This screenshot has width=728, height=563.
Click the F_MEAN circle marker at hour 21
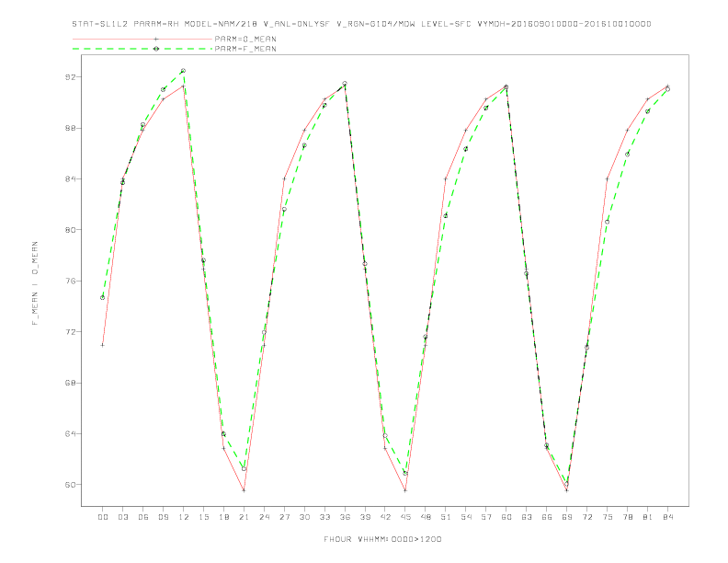[x=244, y=469]
